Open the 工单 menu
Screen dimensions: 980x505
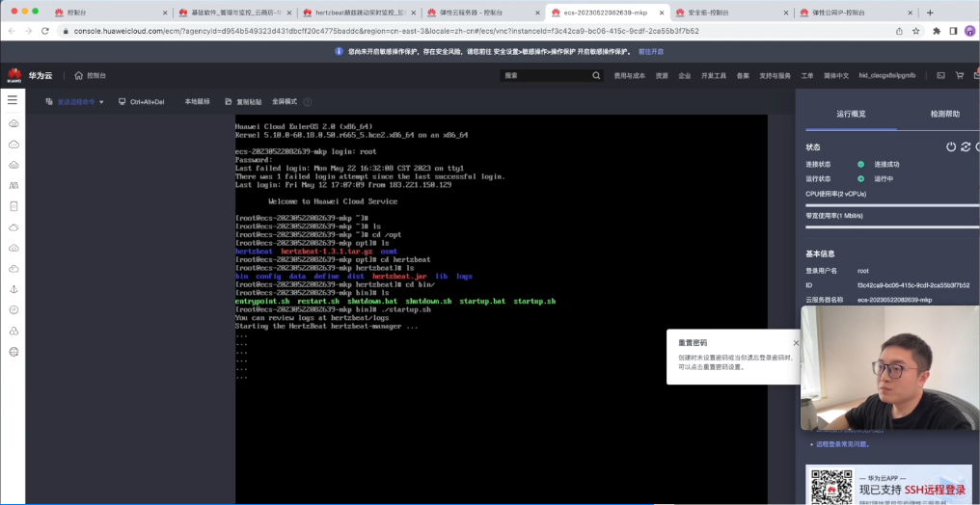pyautogui.click(x=807, y=75)
